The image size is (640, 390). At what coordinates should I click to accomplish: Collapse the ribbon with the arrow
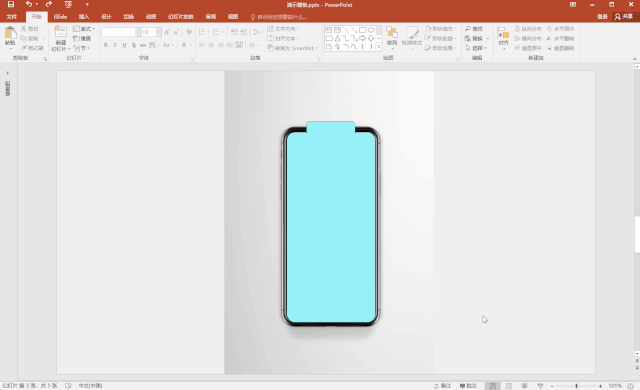(634, 59)
